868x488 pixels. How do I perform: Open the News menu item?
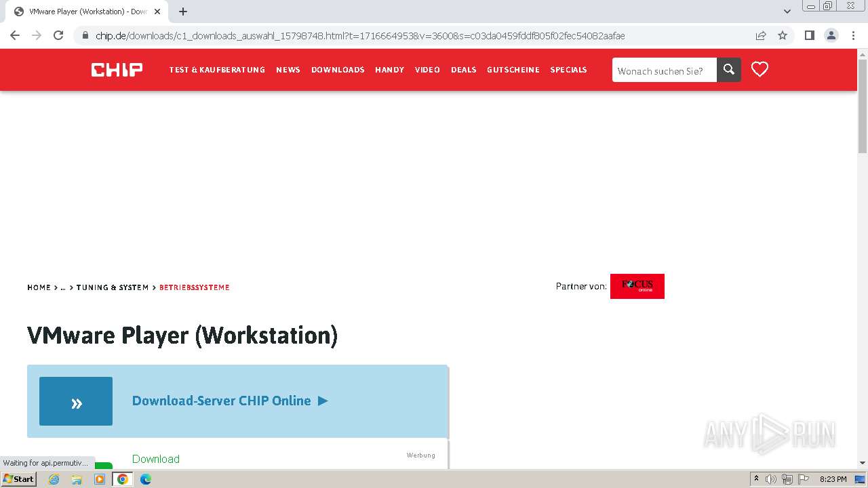coord(288,70)
